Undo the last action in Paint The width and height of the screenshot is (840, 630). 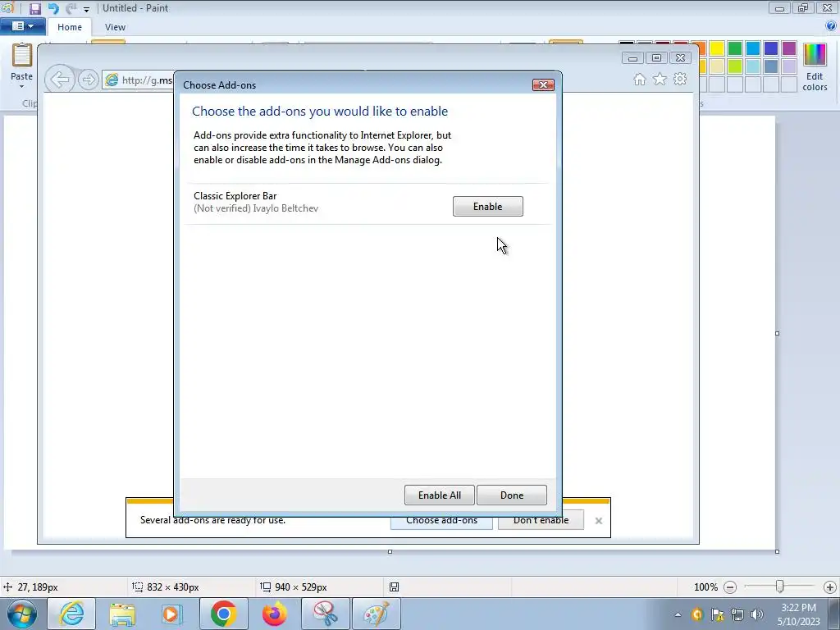pyautogui.click(x=53, y=8)
